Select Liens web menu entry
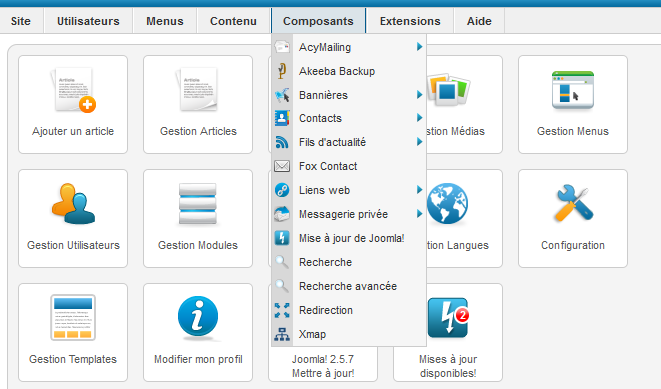661x389 pixels. coord(325,190)
